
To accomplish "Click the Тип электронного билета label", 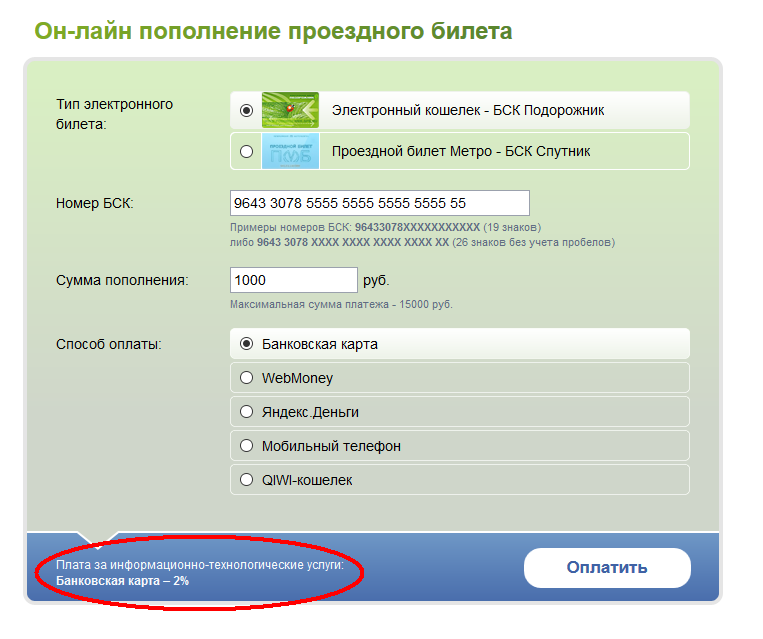I will click(x=114, y=114).
